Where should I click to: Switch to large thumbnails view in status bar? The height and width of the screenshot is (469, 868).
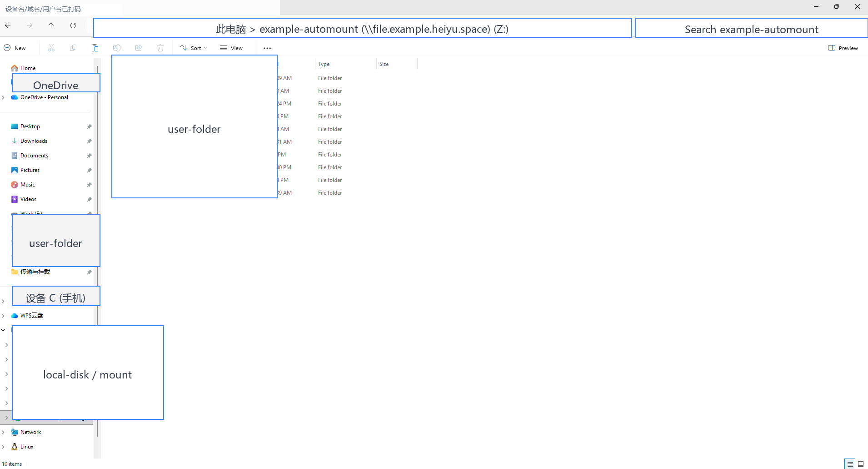(x=861, y=464)
